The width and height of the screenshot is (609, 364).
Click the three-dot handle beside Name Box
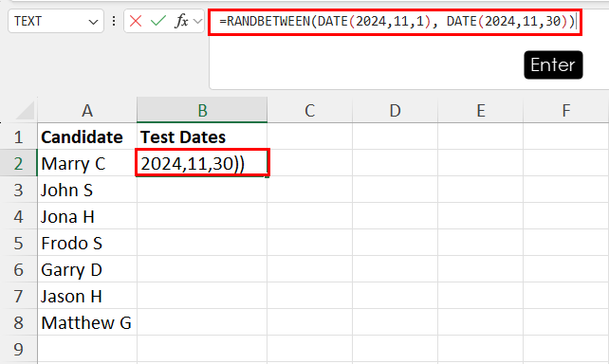click(114, 21)
